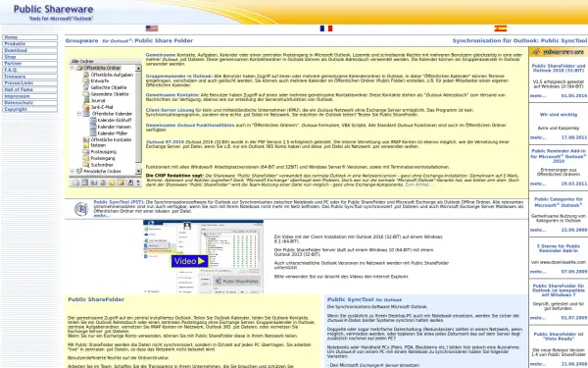Click the Journal folder icon

click(x=86, y=101)
